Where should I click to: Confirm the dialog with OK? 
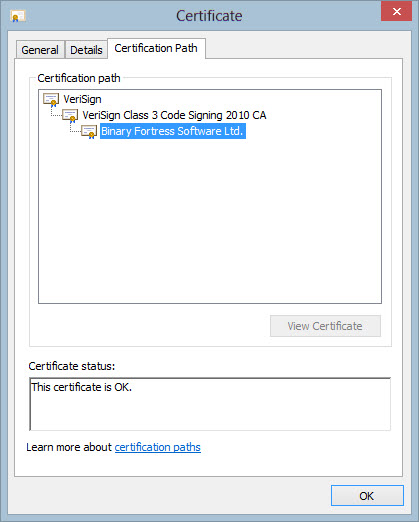pyautogui.click(x=367, y=496)
